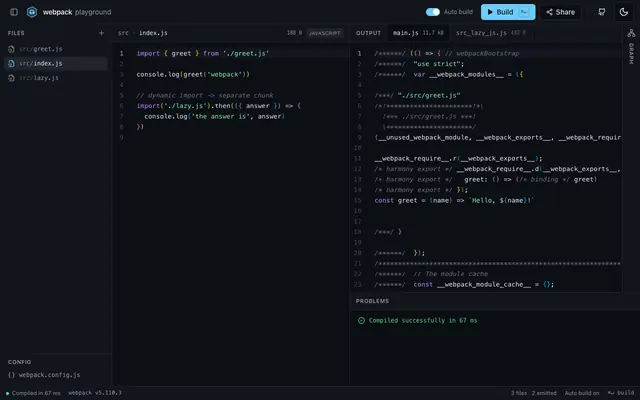
Task: Click the build shortcut hint in status bar
Action: tap(621, 393)
